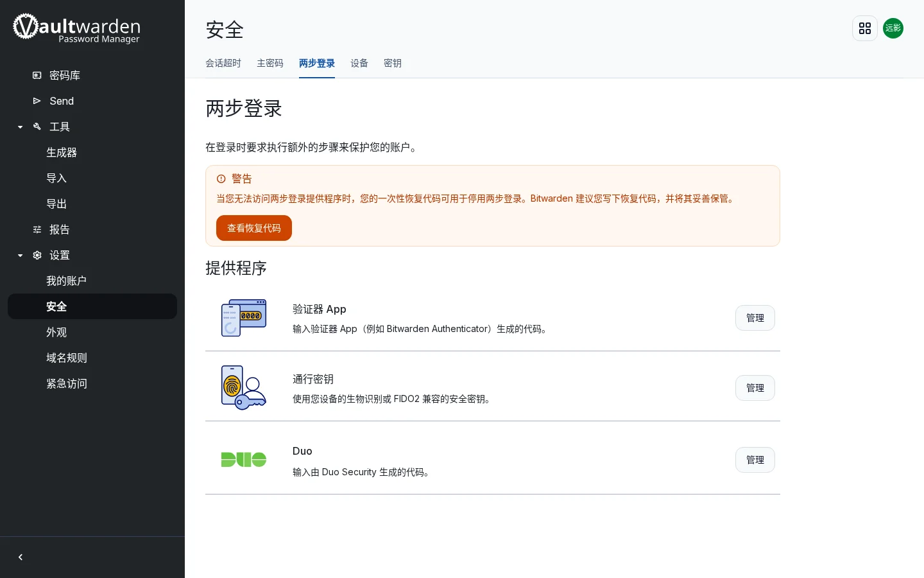Click the 通行密钥 provider title
The width and height of the screenshot is (924, 578).
point(313,379)
